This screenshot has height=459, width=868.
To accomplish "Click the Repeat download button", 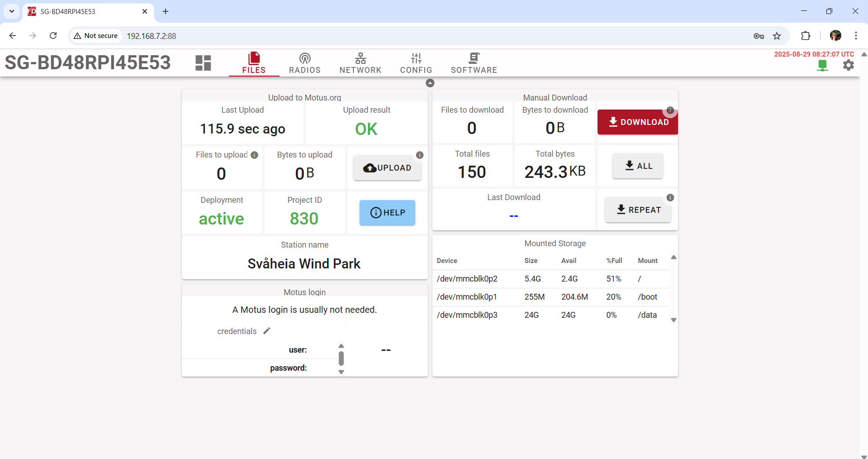I will click(x=637, y=210).
